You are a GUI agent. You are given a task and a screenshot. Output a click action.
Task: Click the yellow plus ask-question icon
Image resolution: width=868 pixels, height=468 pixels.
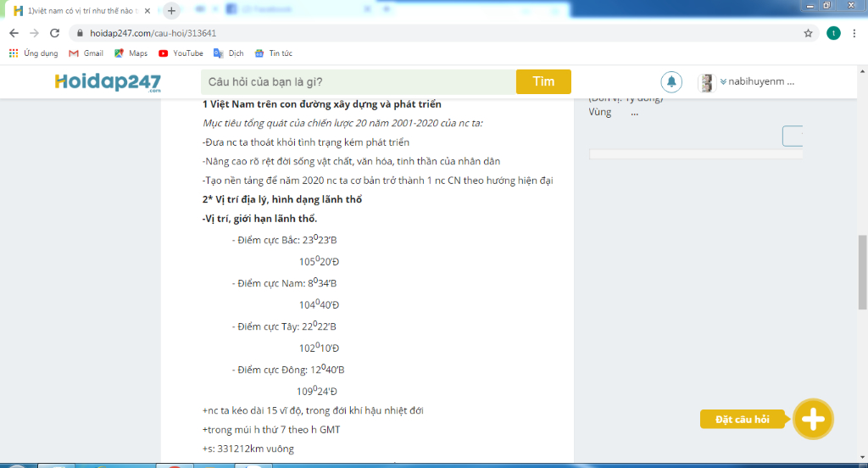pyautogui.click(x=813, y=419)
